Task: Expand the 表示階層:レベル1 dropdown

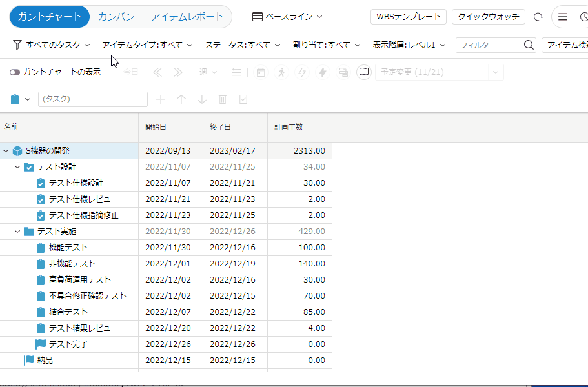Action: pyautogui.click(x=409, y=45)
